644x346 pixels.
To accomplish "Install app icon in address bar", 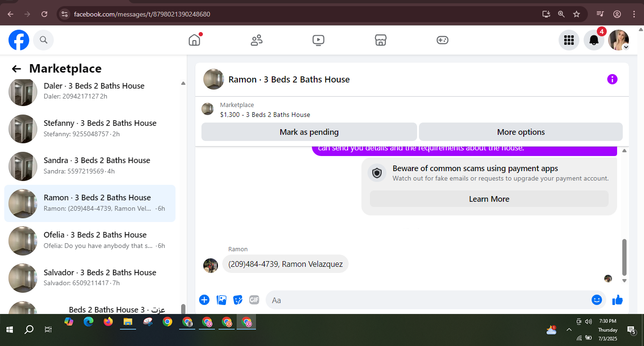I will tap(546, 14).
